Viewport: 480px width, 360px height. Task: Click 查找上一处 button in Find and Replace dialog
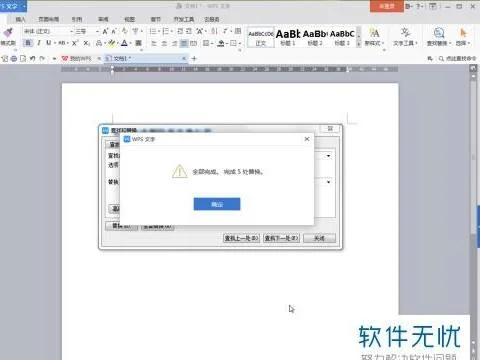click(x=241, y=238)
